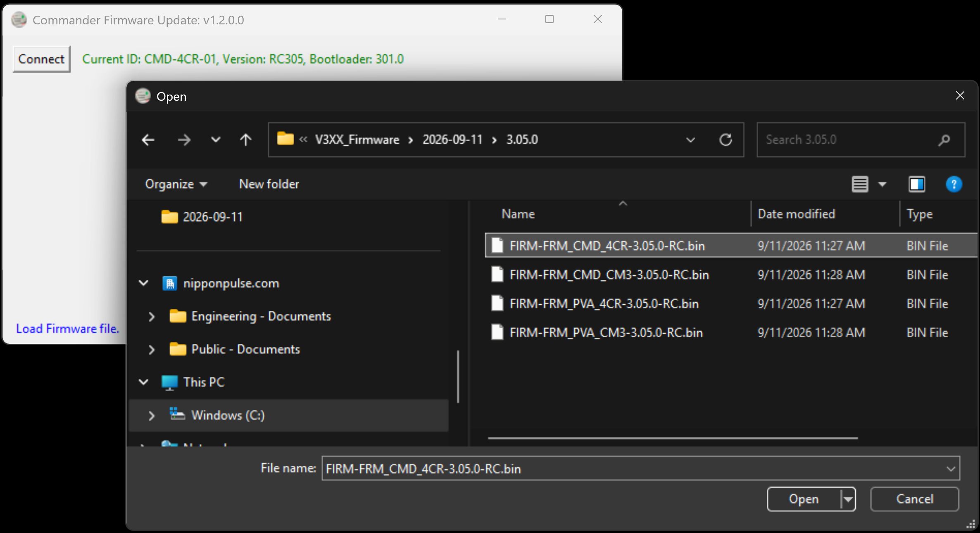The width and height of the screenshot is (980, 533).
Task: Cancel the Open dialog
Action: pyautogui.click(x=914, y=499)
